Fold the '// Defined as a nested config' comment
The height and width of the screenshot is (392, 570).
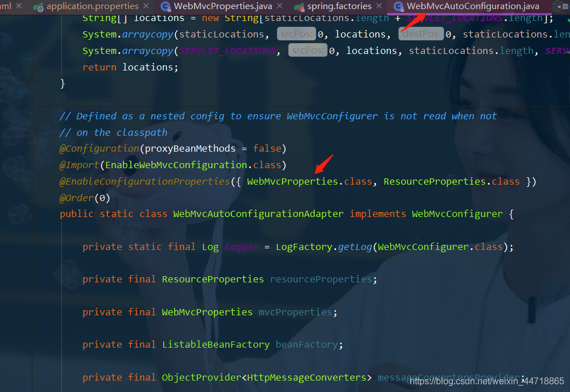pyautogui.click(x=32, y=116)
